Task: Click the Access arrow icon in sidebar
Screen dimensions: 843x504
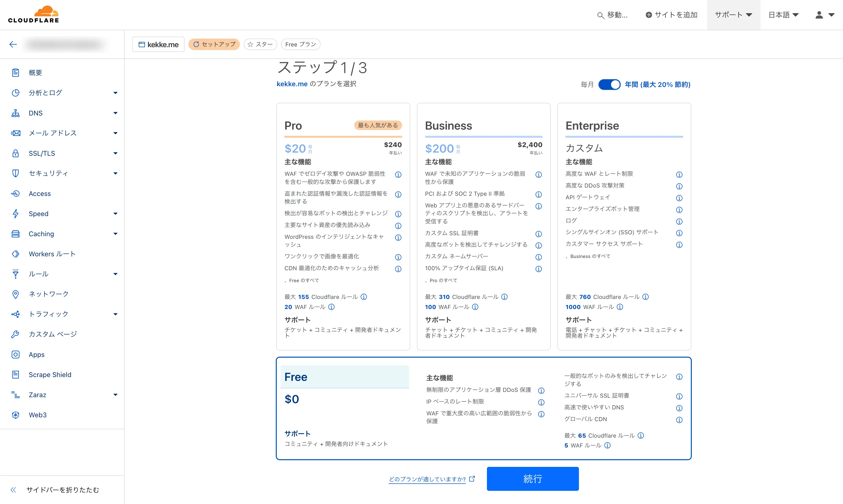Action: point(16,194)
